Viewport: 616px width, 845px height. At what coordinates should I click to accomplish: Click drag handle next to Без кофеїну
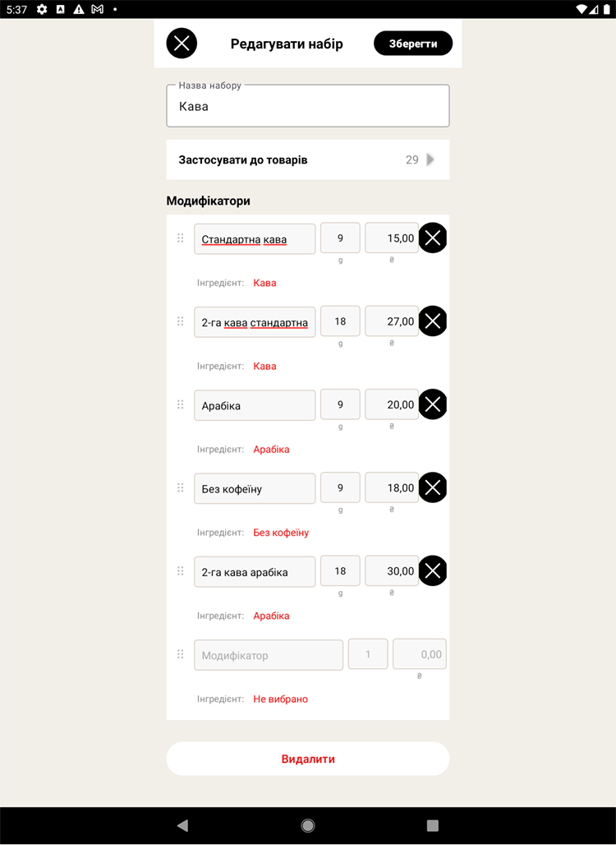[181, 487]
